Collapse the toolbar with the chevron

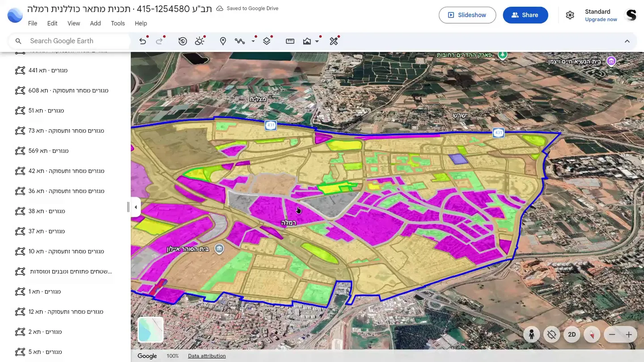point(627,41)
